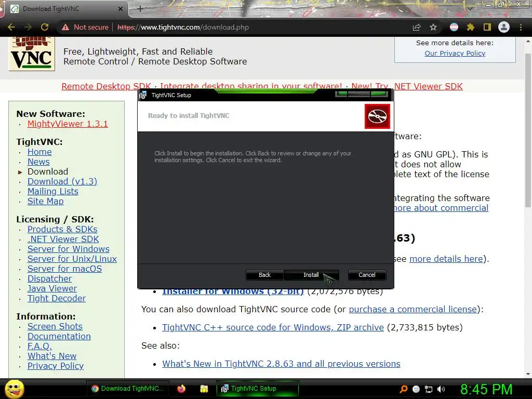Click Cancel in the setup wizard
The image size is (532, 399).
[x=367, y=275]
